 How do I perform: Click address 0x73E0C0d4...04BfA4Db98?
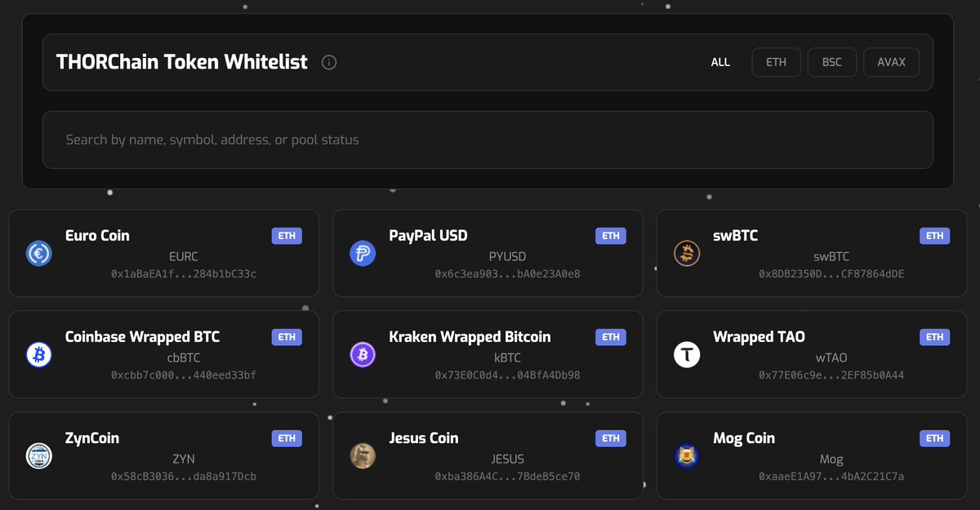point(508,375)
